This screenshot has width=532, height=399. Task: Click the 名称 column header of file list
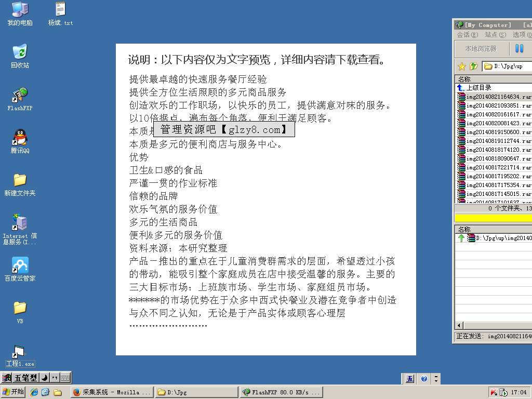[x=494, y=79]
